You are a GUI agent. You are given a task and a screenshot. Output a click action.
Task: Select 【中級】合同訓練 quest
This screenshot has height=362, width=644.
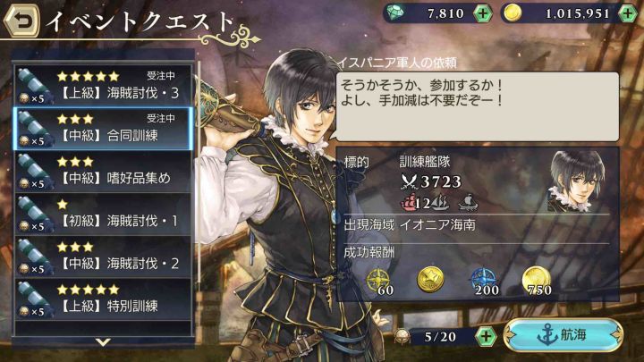[x=103, y=129]
